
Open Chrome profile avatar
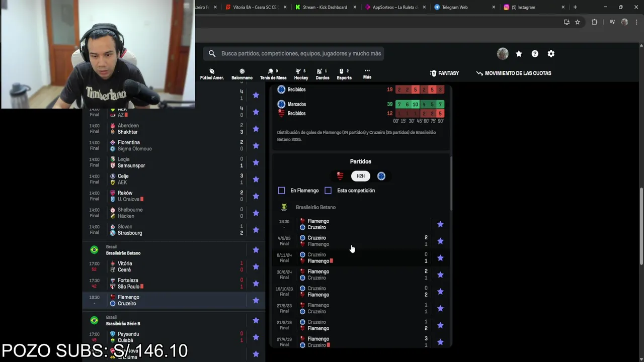coord(624,22)
